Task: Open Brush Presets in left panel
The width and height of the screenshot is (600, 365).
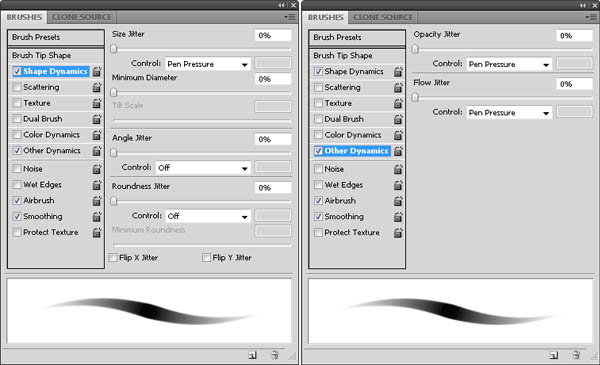Action: click(56, 37)
